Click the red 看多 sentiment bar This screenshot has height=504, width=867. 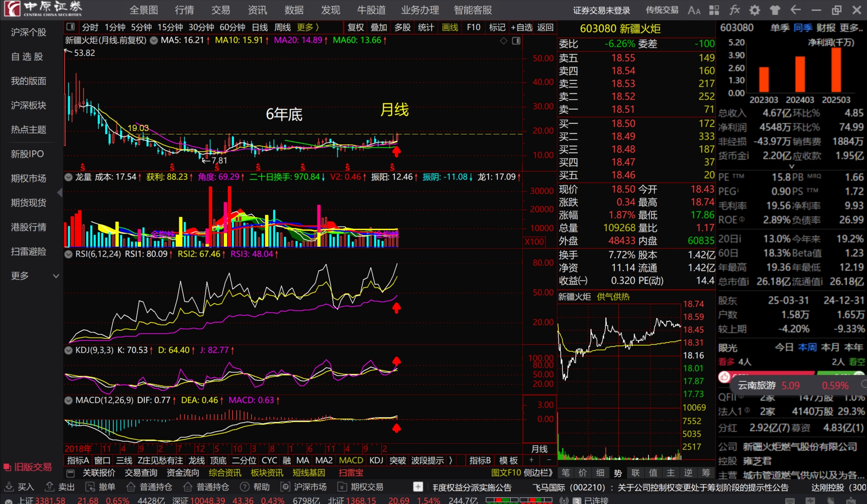(x=773, y=374)
